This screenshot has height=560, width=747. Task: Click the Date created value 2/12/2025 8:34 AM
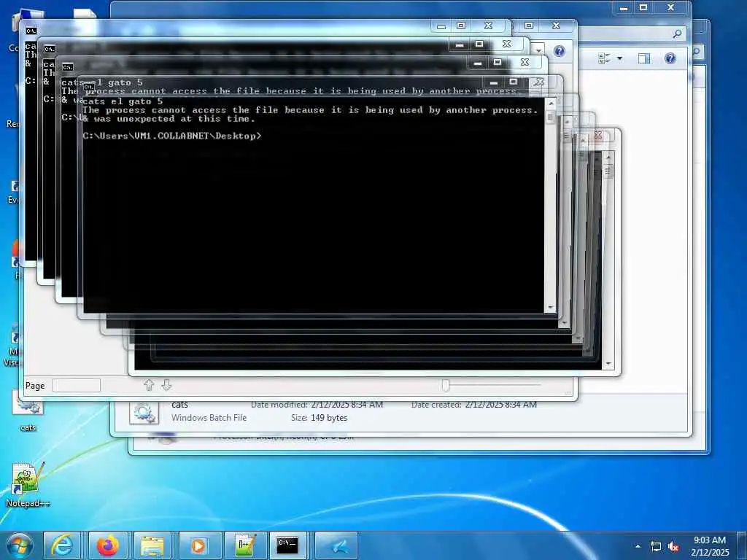click(500, 404)
